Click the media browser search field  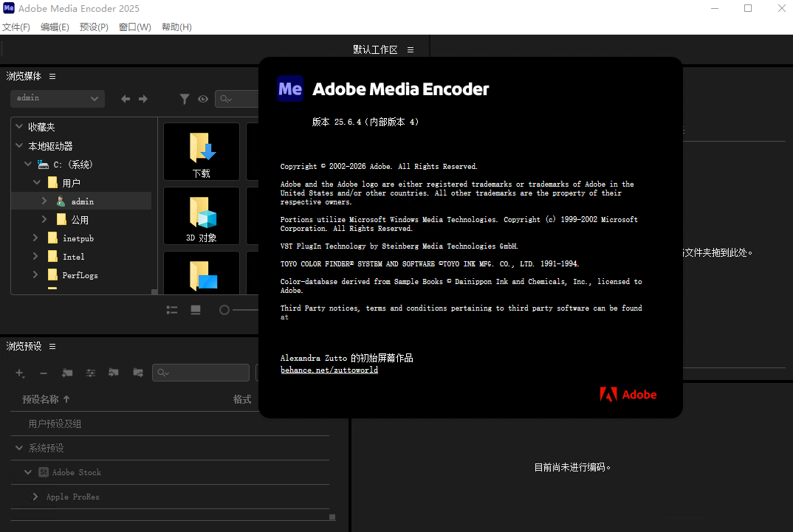pyautogui.click(x=237, y=99)
